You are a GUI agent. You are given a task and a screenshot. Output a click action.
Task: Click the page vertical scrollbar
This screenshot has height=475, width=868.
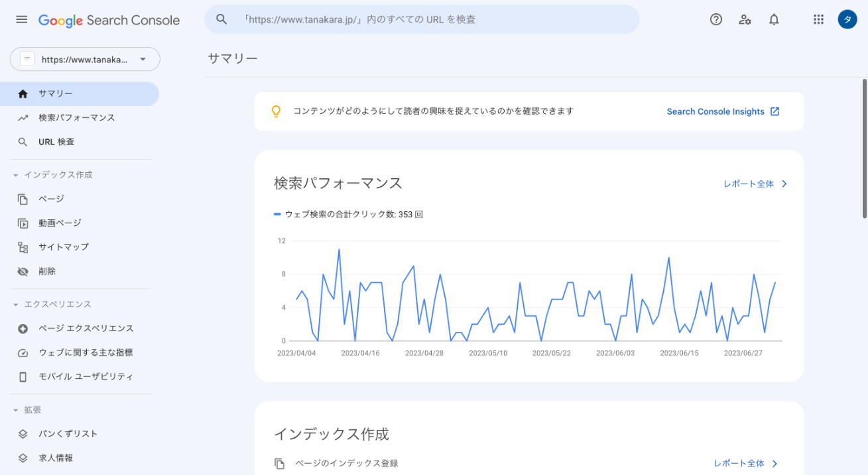coord(864,148)
